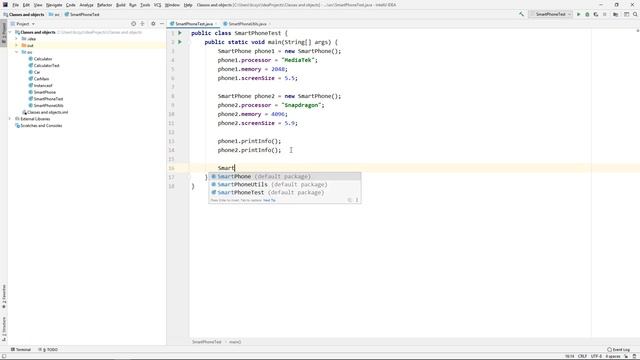Start debugging with the bug icon
The width and height of the screenshot is (640, 360).
pos(587,14)
